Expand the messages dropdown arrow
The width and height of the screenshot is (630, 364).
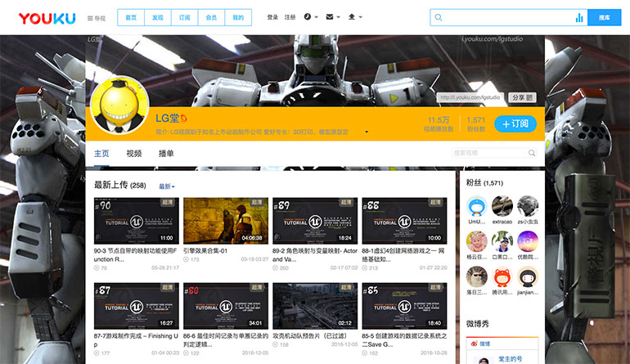[x=338, y=17]
